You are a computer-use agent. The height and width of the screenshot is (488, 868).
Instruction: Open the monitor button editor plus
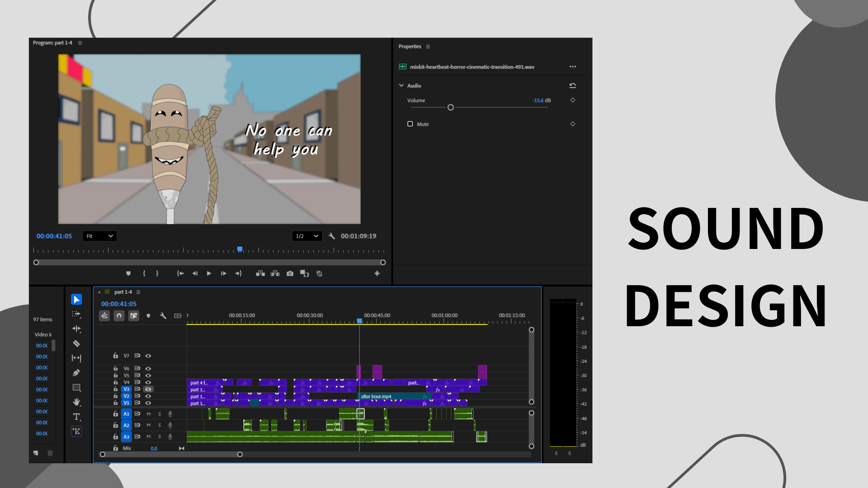click(x=377, y=274)
